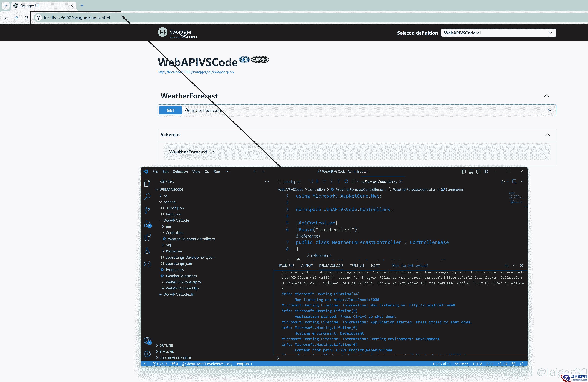Open the Select a definition dropdown

click(498, 33)
